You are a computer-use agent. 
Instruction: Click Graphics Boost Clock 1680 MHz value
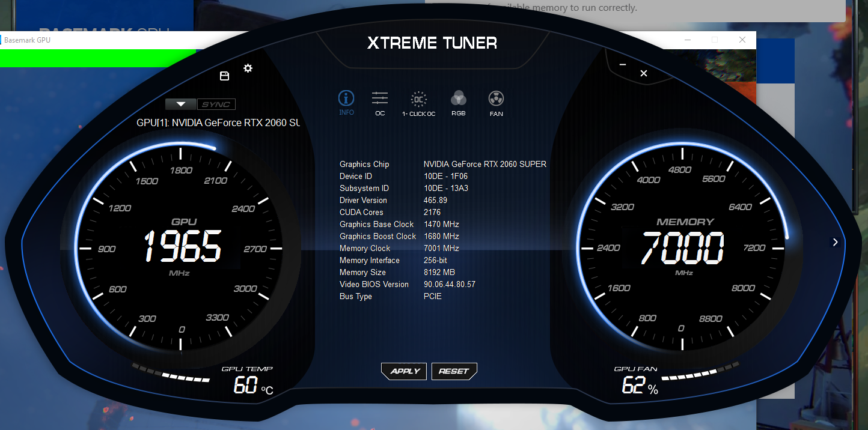[441, 236]
